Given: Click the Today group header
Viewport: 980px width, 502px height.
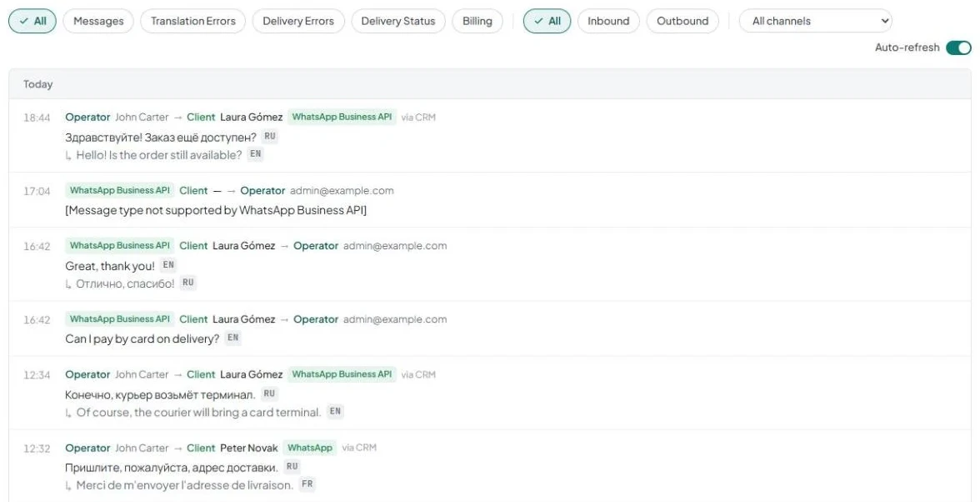Looking at the screenshot, I should [490, 83].
